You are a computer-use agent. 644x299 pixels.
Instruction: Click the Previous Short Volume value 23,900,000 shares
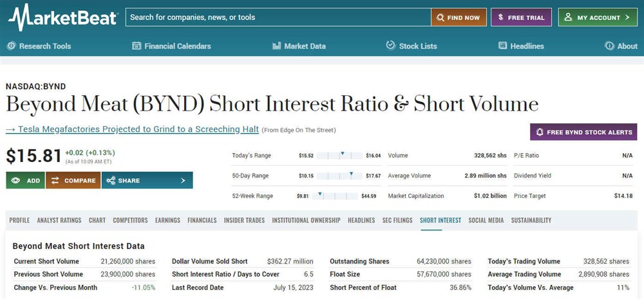click(x=128, y=274)
